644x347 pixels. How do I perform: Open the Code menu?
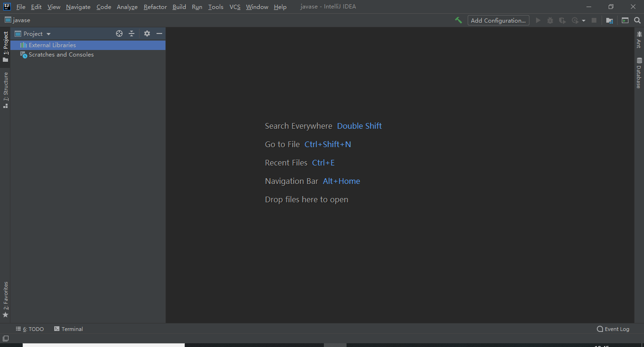coord(104,7)
